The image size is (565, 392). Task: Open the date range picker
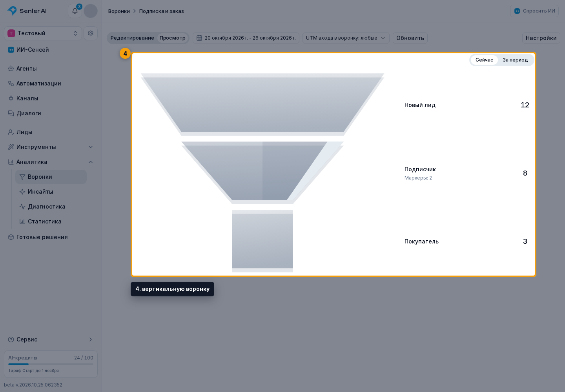(246, 38)
